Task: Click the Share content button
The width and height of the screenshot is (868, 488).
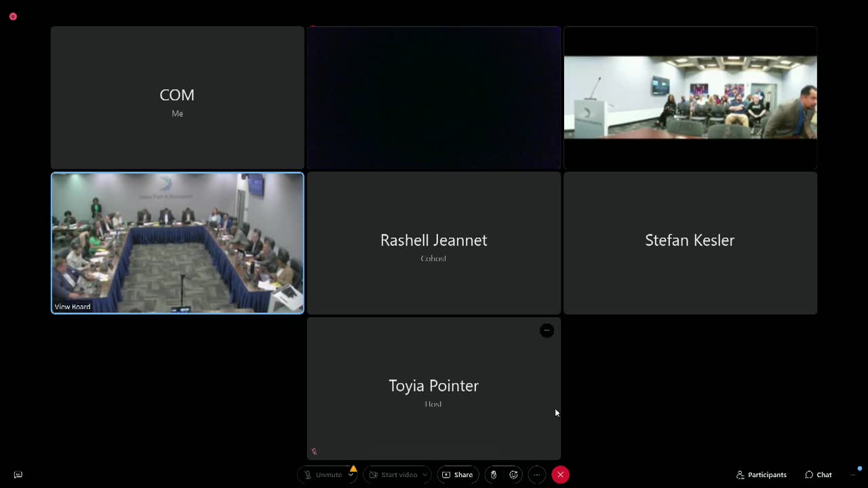Action: [458, 474]
